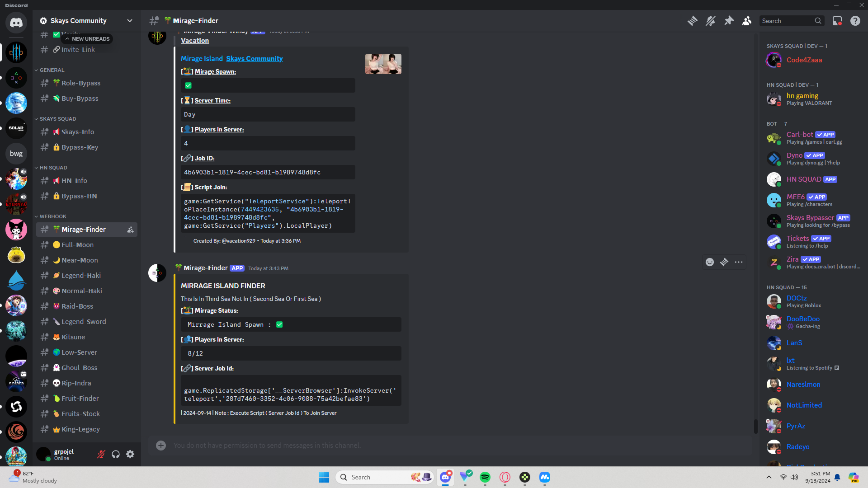
Task: Open Discord Help icon
Action: point(855,21)
